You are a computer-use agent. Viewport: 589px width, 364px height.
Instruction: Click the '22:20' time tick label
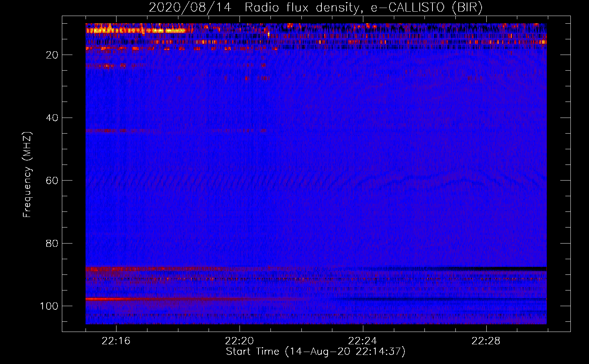tap(240, 341)
